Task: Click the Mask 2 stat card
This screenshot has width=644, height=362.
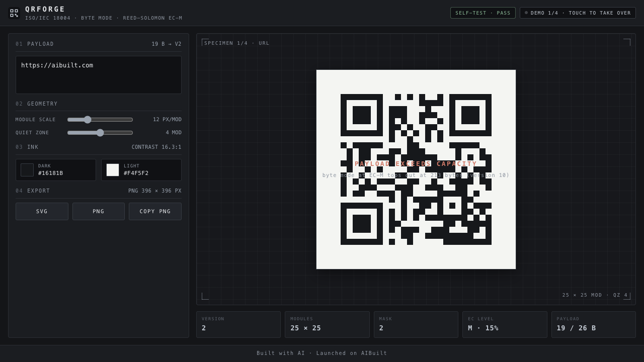Action: pos(416,324)
